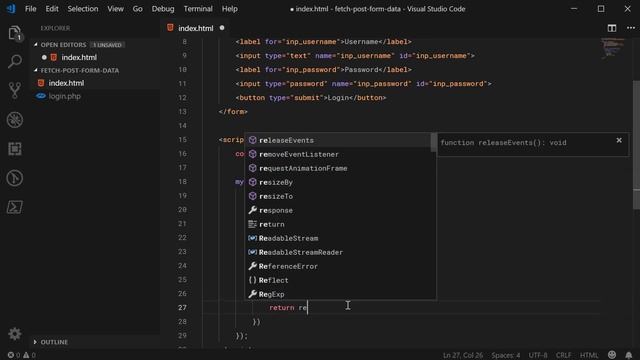Open index.html in the project folder
The height and width of the screenshot is (360, 640).
click(x=66, y=83)
